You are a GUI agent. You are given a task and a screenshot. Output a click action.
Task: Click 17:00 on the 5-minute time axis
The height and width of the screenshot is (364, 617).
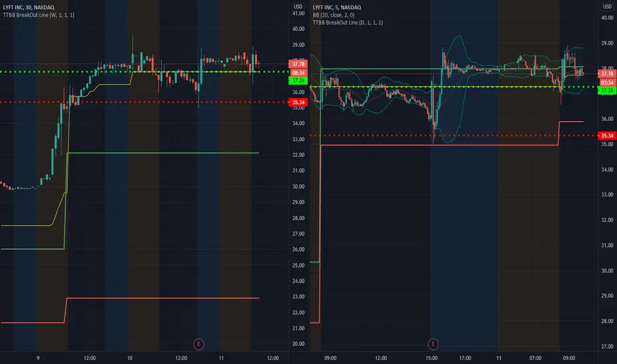(x=465, y=358)
